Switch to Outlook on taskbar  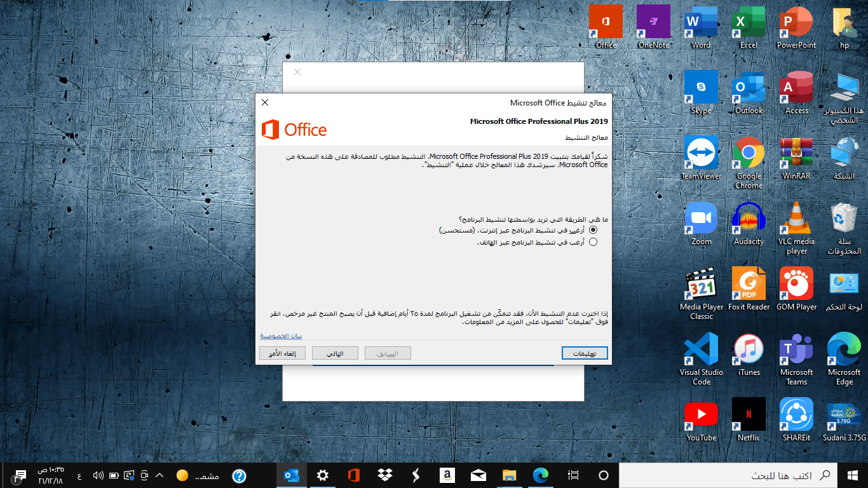click(x=292, y=475)
